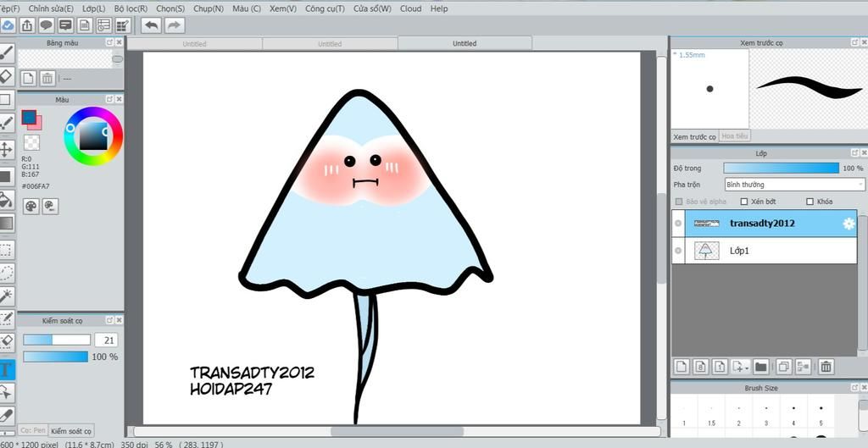Open the Chọn(S) menu
The image size is (868, 448).
pos(170,8)
